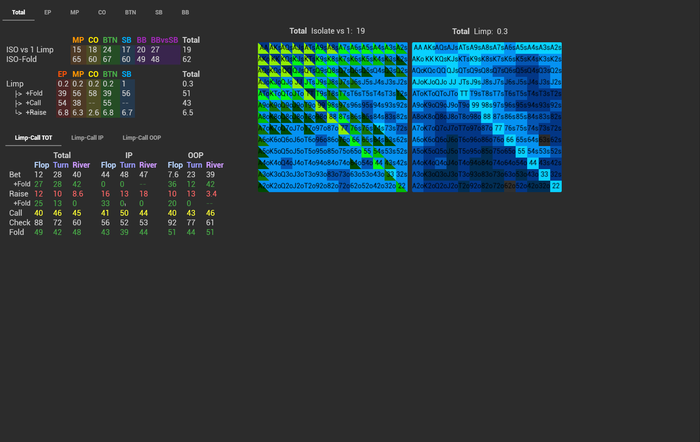Open the MP position tab
700x442 pixels.
coord(75,13)
